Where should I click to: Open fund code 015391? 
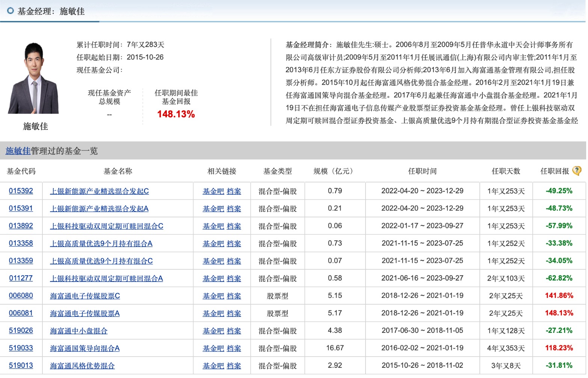point(21,208)
